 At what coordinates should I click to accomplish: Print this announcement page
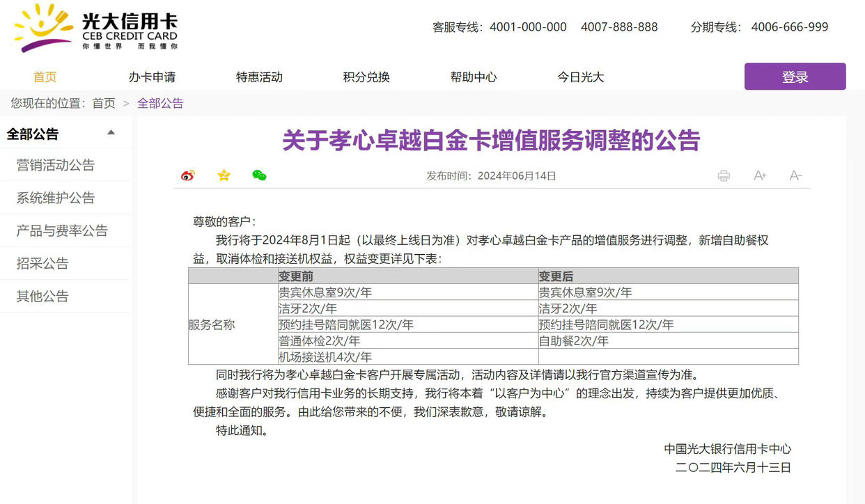724,176
